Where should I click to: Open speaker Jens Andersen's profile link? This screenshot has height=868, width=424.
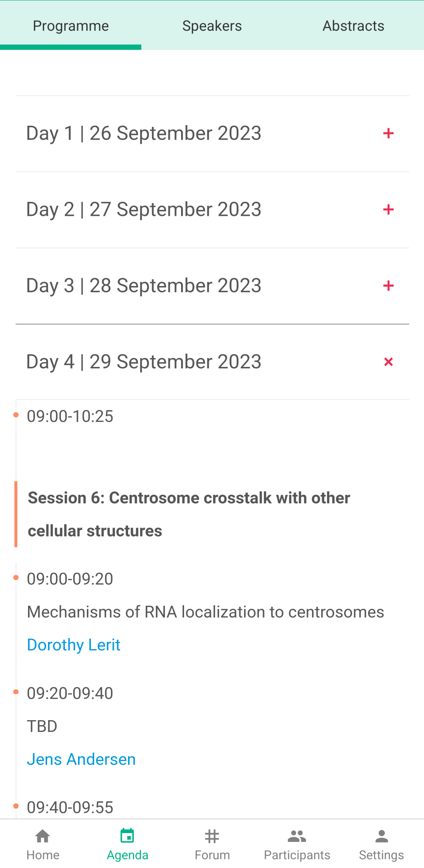(x=81, y=759)
